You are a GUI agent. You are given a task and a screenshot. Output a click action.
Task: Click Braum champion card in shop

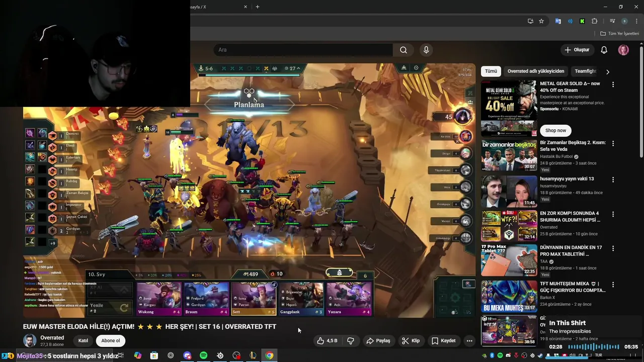[206, 299]
